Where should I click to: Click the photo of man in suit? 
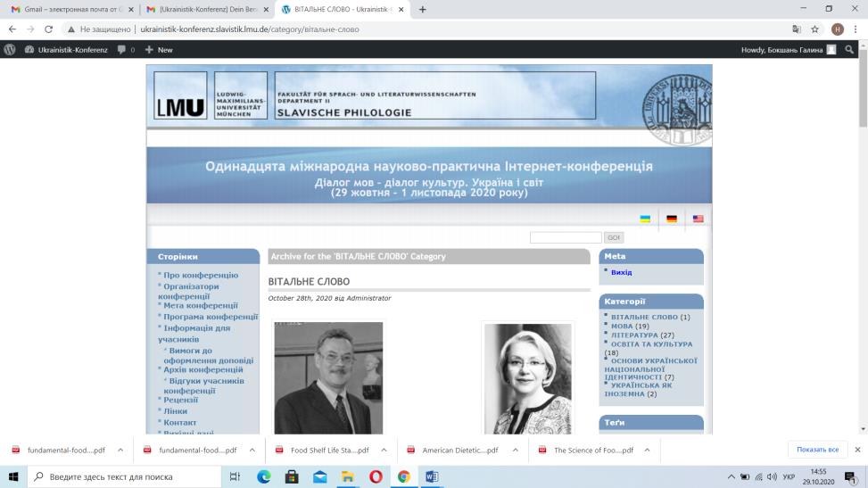tap(328, 377)
